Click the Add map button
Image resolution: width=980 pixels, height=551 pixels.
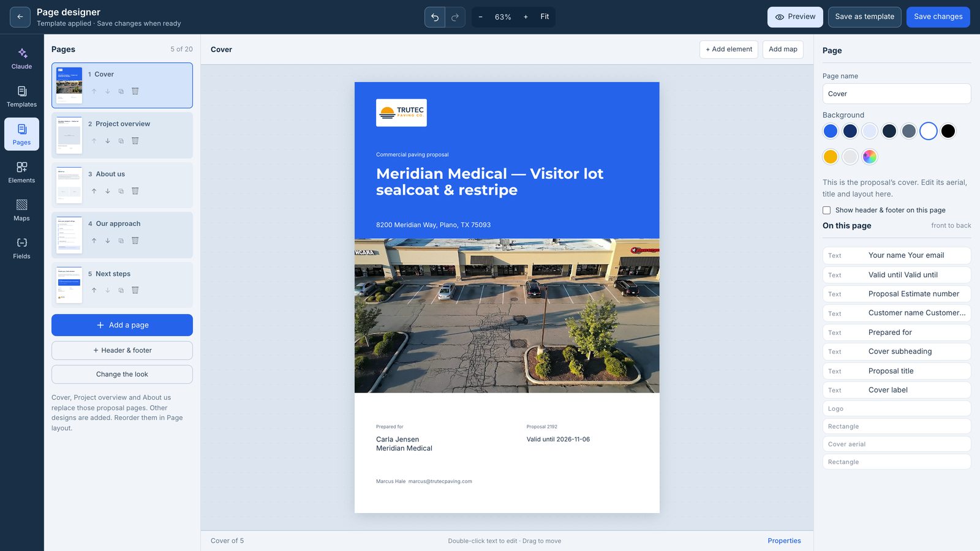[x=783, y=50]
